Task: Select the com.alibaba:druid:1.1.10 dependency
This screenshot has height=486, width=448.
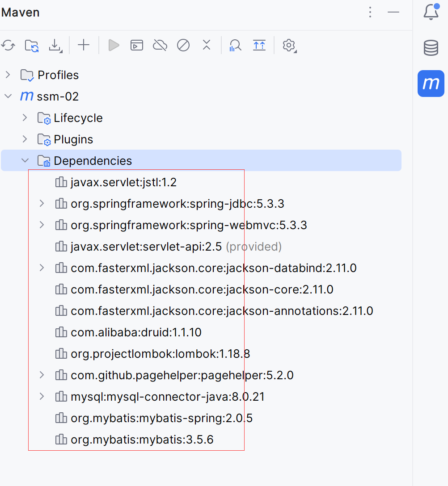Action: pos(136,332)
